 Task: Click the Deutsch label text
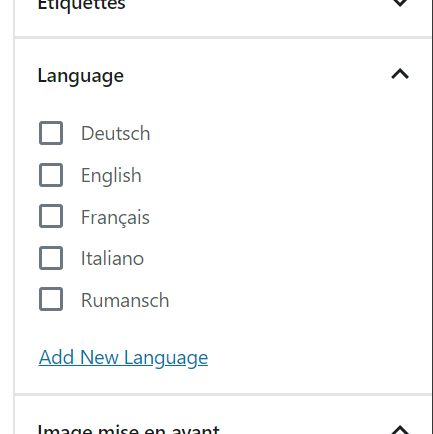[116, 133]
